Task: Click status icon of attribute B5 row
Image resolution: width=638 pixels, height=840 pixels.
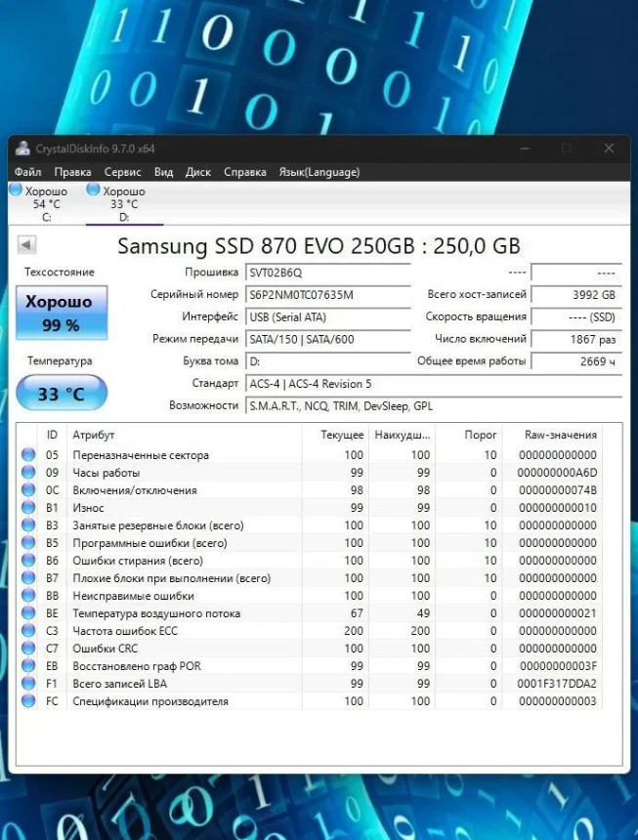Action: pyautogui.click(x=28, y=543)
